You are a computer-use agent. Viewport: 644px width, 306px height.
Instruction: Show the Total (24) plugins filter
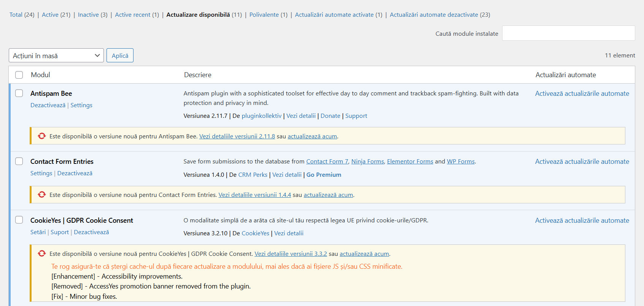click(x=22, y=15)
